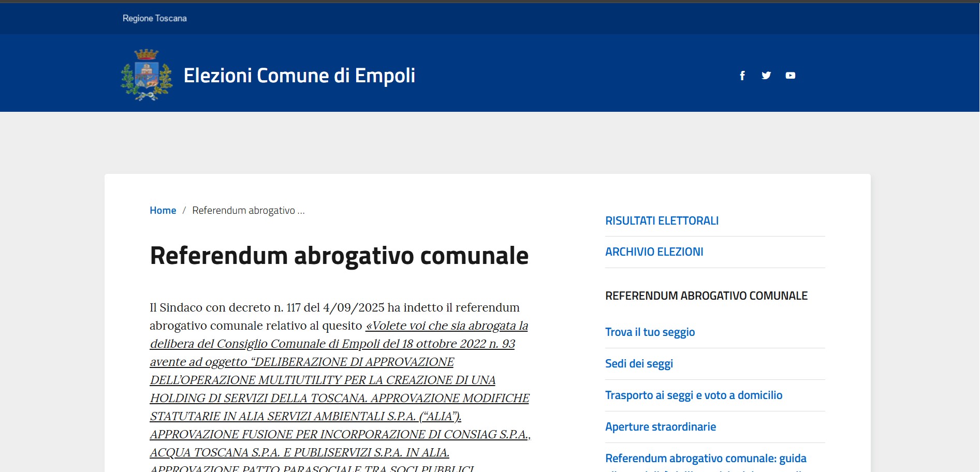Open the 'Aperture straordinarie' link
The image size is (980, 472).
point(661,427)
